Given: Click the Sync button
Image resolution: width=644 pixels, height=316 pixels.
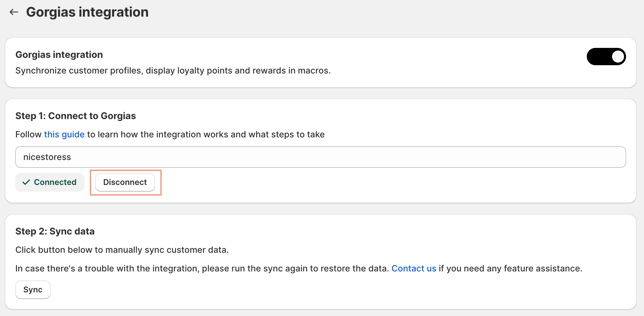Looking at the screenshot, I should point(33,290).
